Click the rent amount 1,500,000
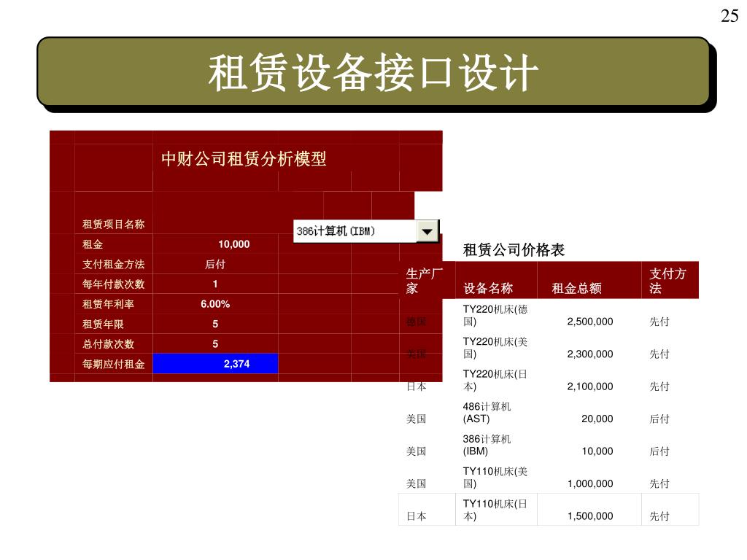 pos(589,516)
